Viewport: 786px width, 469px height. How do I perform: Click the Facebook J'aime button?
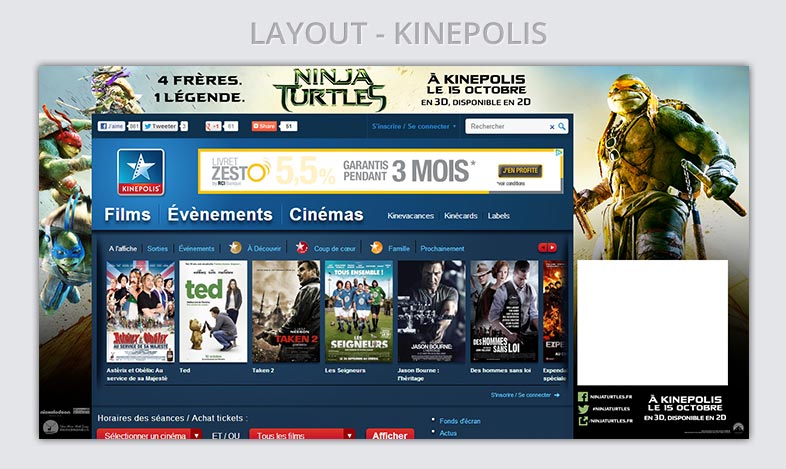(111, 127)
